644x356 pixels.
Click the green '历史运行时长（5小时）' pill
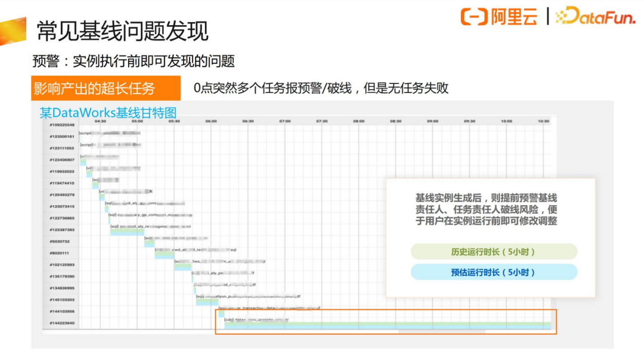click(493, 252)
